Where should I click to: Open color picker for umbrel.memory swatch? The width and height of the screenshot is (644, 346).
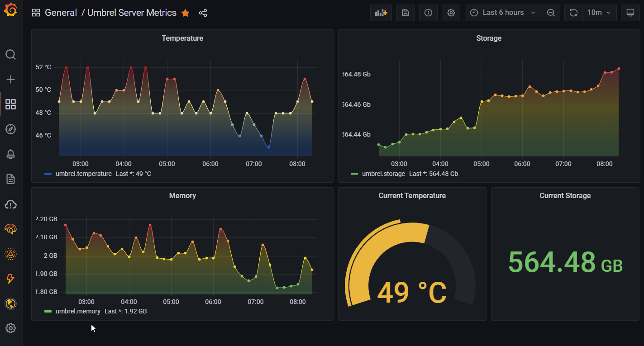click(x=48, y=311)
